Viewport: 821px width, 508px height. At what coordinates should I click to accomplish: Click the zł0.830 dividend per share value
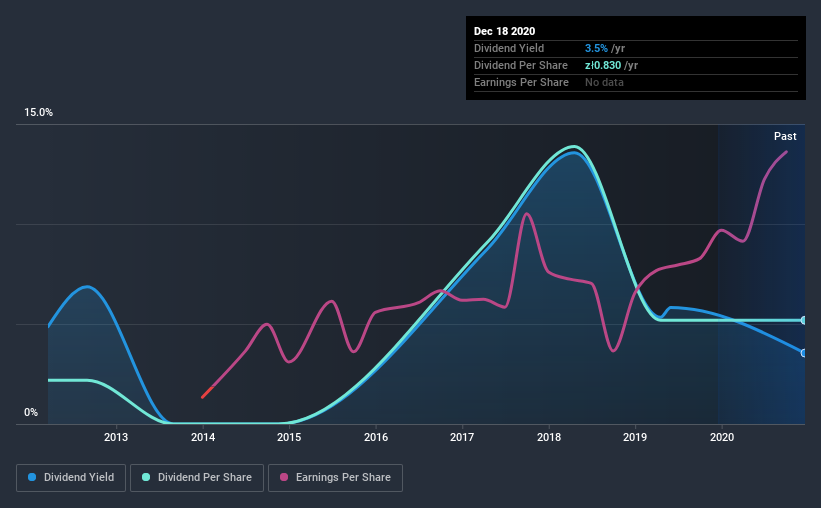pyautogui.click(x=603, y=65)
